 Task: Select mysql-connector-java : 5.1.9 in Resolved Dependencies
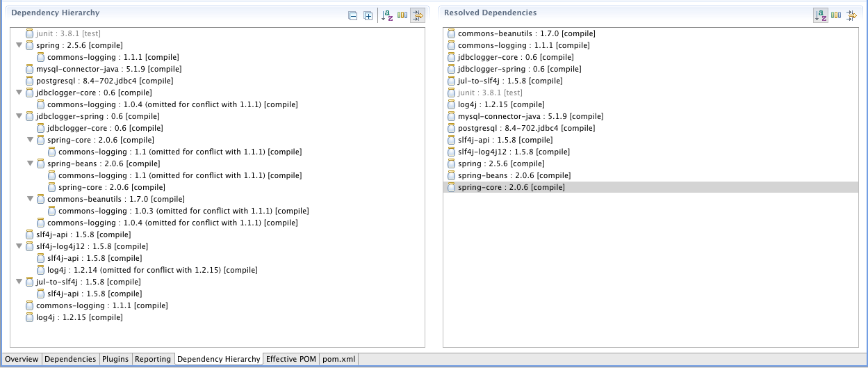click(x=530, y=116)
